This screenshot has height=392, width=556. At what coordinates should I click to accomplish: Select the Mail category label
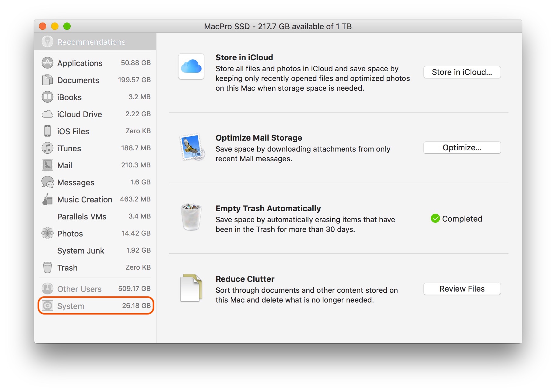pos(65,165)
